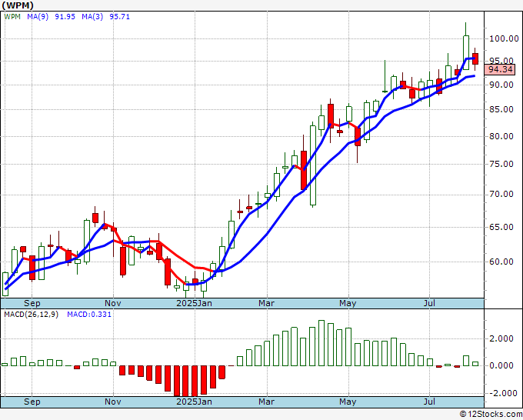
Task: Click 2025Jan on the price chart time axis
Action: coord(194,303)
